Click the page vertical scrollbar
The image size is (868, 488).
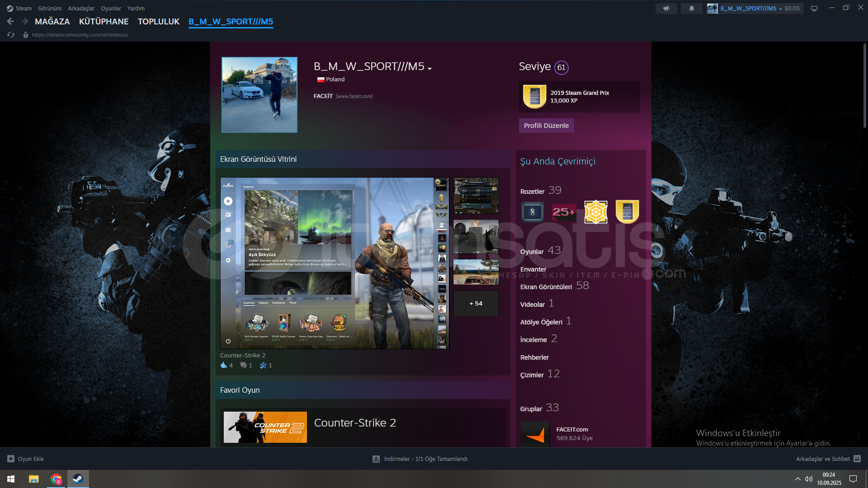click(x=864, y=86)
